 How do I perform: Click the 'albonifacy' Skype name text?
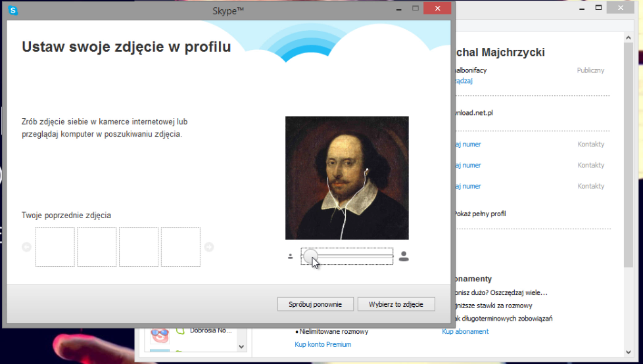tap(471, 70)
